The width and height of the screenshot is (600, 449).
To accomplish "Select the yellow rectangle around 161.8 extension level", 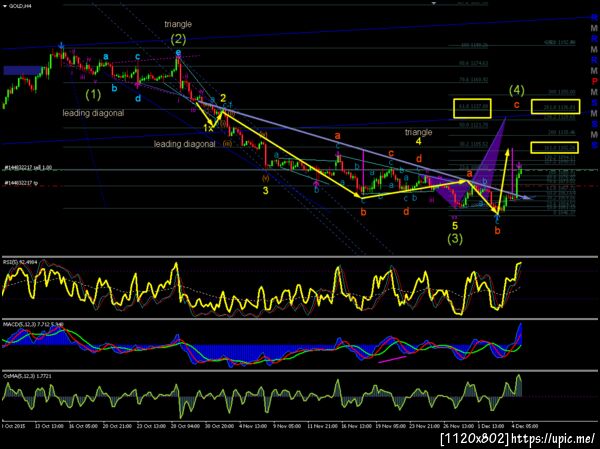I will pyautogui.click(x=554, y=147).
